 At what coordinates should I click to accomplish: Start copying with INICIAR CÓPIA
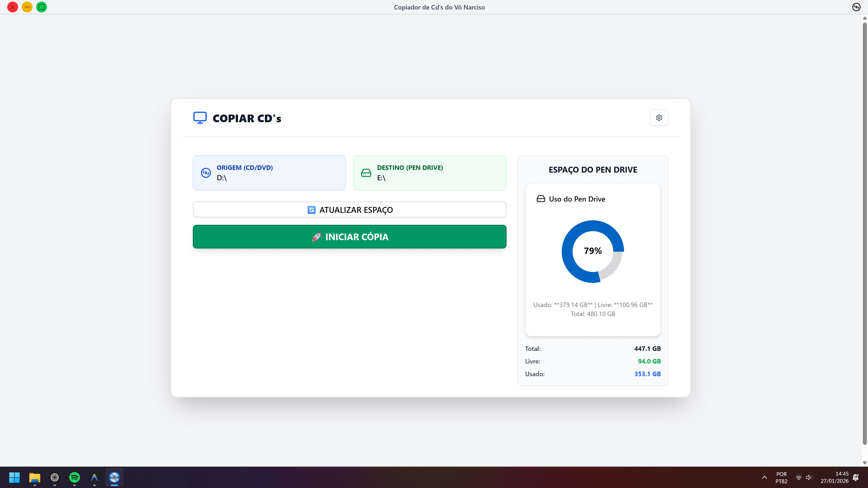(349, 237)
